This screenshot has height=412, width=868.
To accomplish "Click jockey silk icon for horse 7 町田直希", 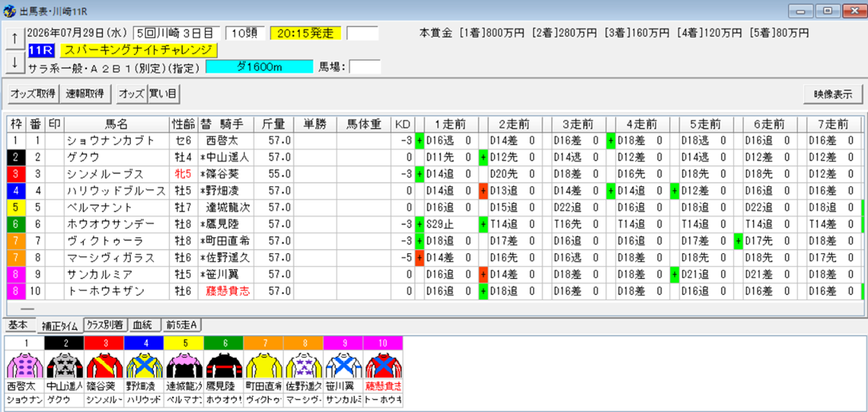I will click(263, 364).
